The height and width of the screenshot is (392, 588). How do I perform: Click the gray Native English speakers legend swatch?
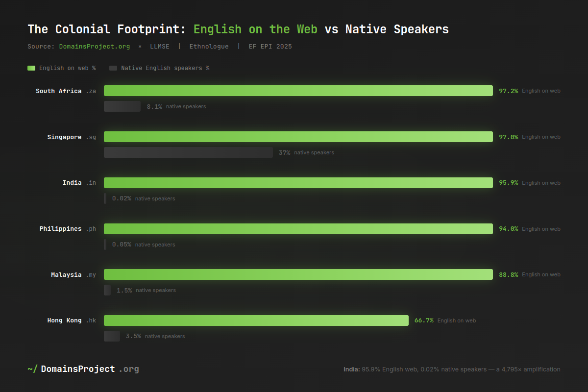[113, 68]
